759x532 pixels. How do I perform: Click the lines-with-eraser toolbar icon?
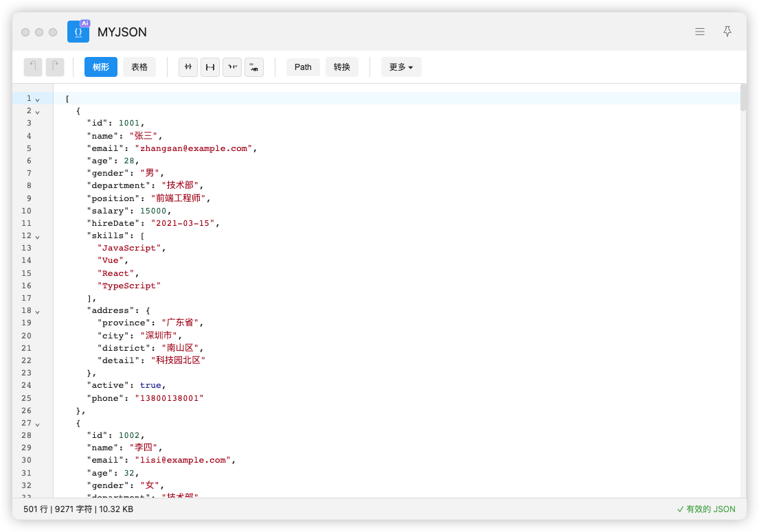tap(254, 67)
